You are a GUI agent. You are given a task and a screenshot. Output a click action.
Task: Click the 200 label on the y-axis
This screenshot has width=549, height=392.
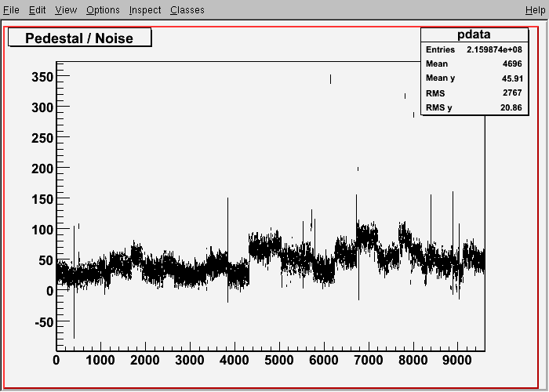click(42, 169)
